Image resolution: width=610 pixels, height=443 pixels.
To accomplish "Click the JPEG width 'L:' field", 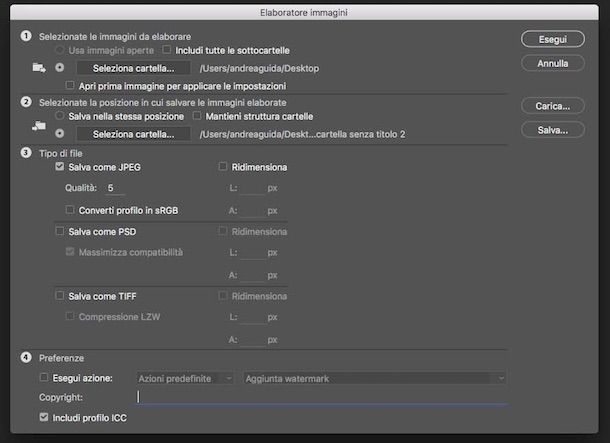I will (x=252, y=188).
